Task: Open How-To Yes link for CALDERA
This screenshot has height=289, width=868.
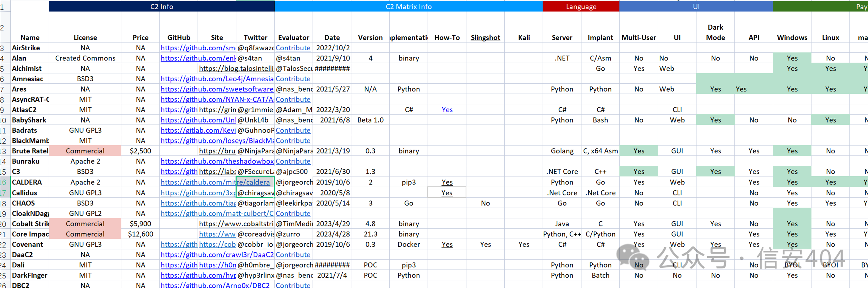Action: [x=447, y=182]
